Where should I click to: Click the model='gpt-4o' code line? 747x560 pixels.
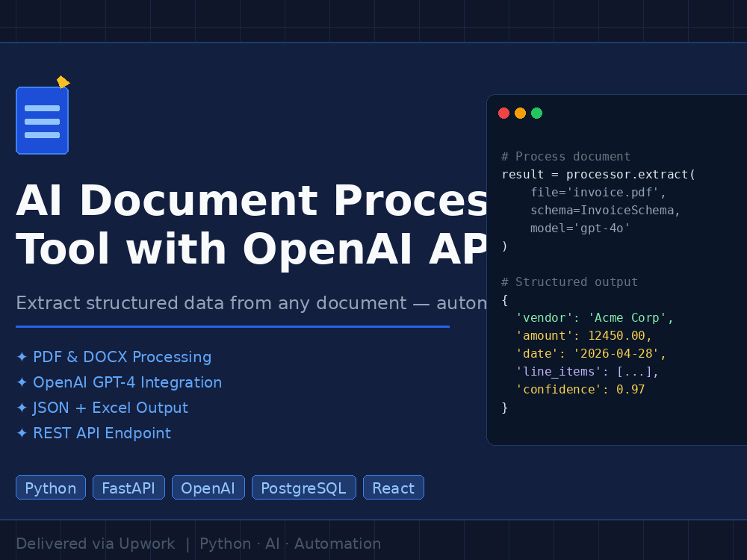click(580, 228)
